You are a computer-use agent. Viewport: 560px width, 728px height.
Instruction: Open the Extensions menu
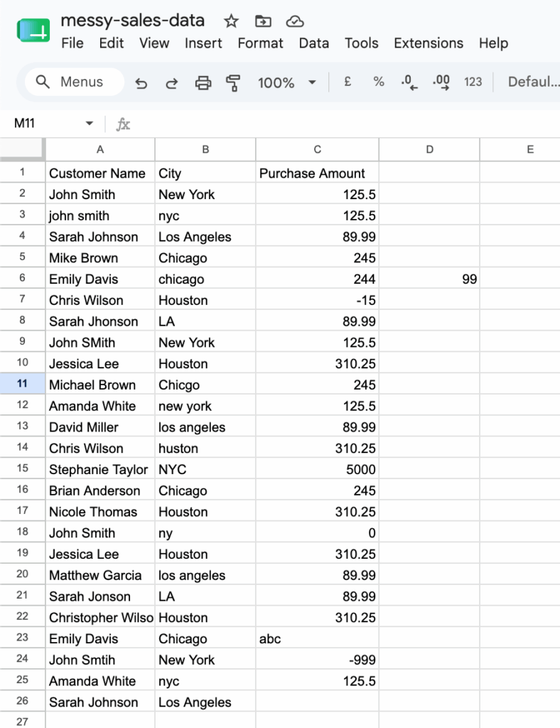point(429,43)
